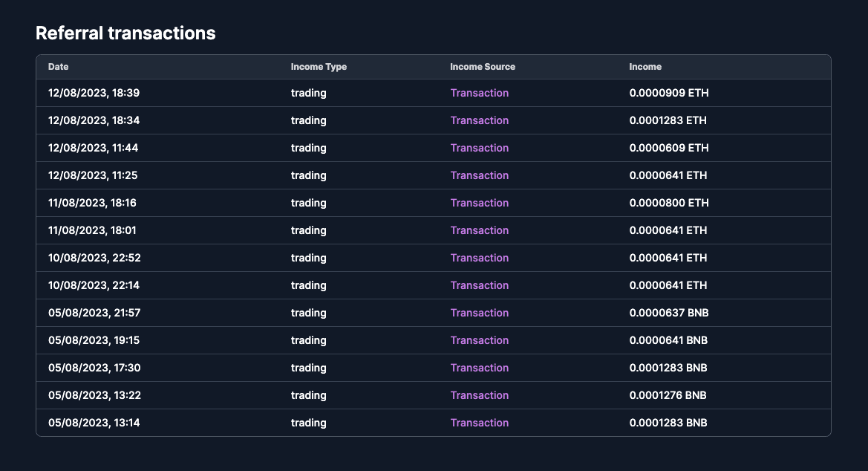Click "trading" in the 05/08/2023, 13:14 row
This screenshot has width=868, height=471.
(x=309, y=423)
